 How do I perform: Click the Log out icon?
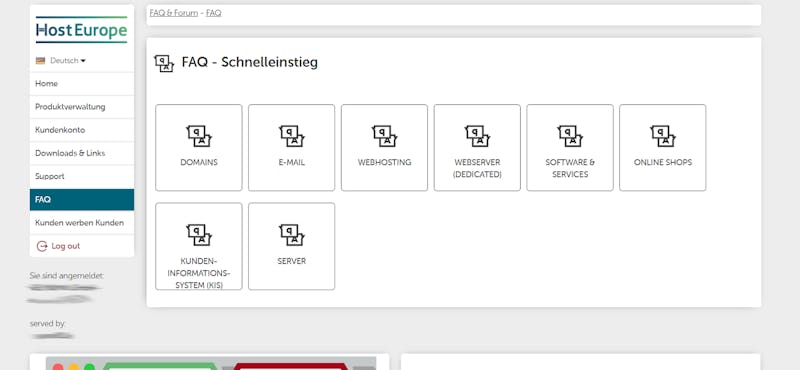(x=42, y=246)
